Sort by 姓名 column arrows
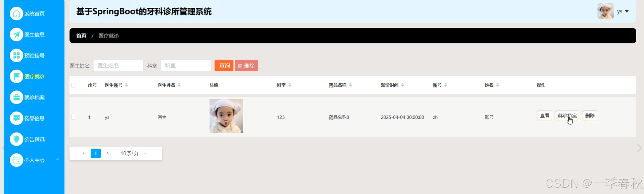Viewport: 644px width, 194px height. click(x=498, y=85)
